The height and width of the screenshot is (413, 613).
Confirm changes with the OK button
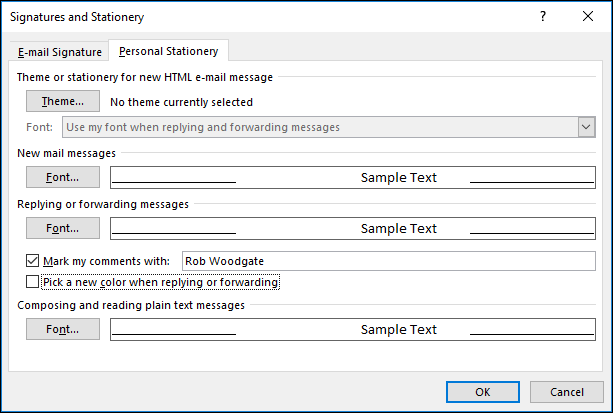click(x=482, y=392)
